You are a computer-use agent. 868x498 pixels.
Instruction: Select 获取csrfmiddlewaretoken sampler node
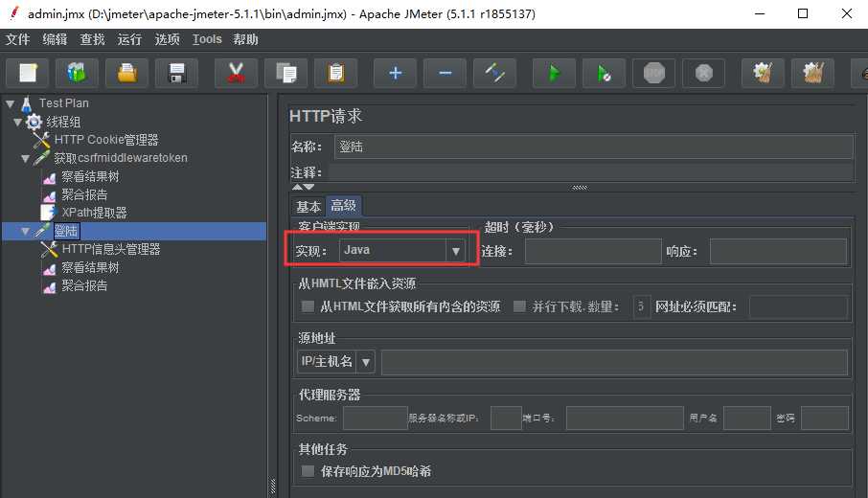pos(121,158)
